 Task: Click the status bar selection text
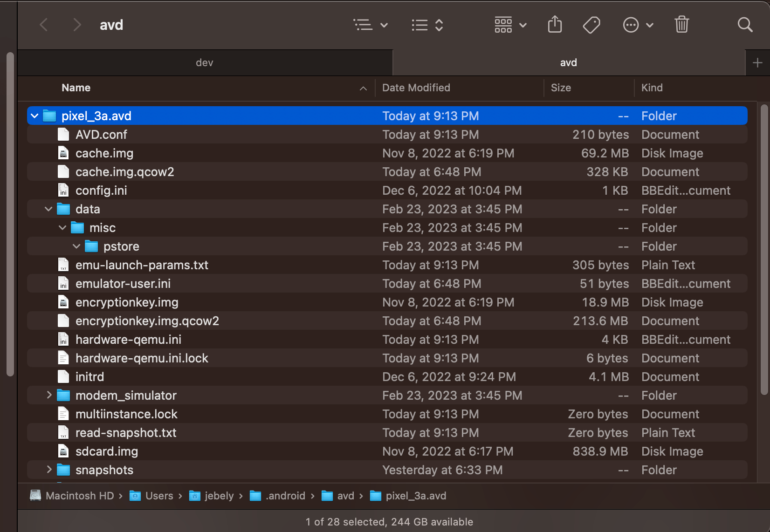[389, 522]
